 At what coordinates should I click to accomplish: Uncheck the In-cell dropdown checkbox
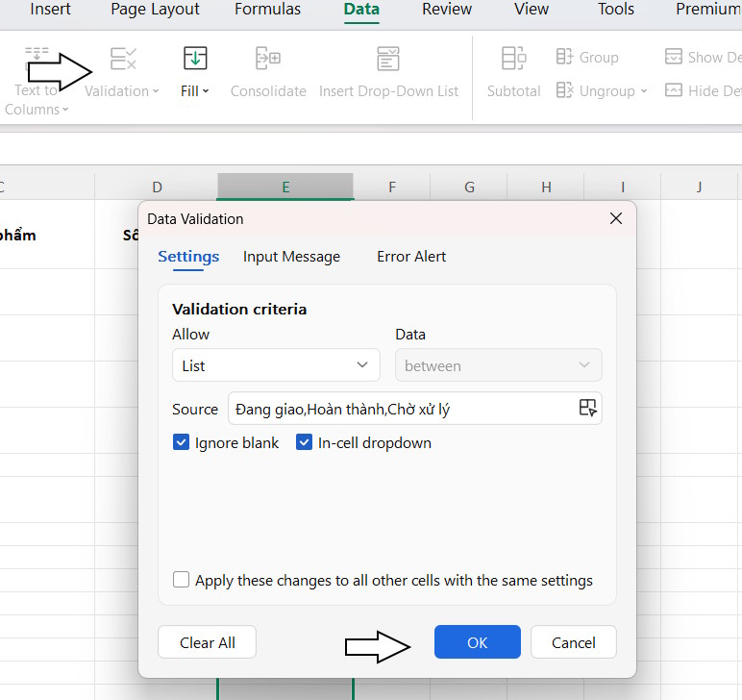click(304, 442)
